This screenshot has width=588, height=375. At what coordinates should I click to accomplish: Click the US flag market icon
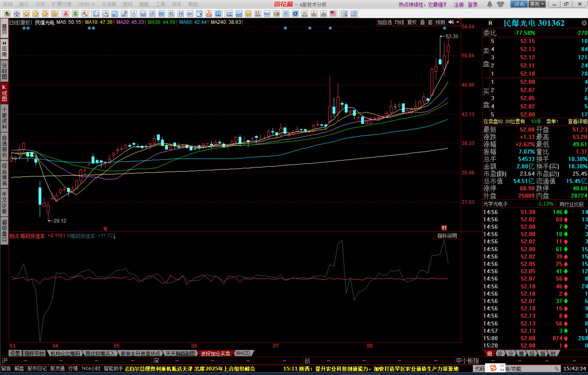point(333,14)
